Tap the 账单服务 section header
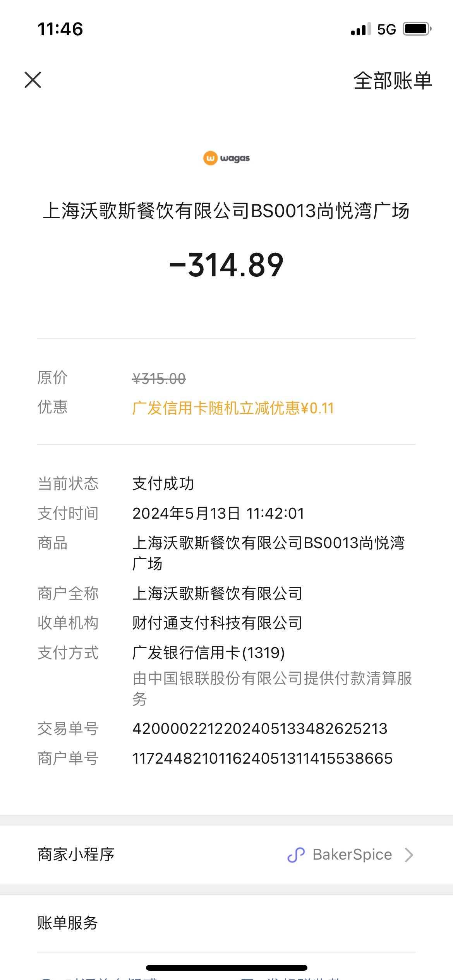The width and height of the screenshot is (453, 980). [67, 923]
